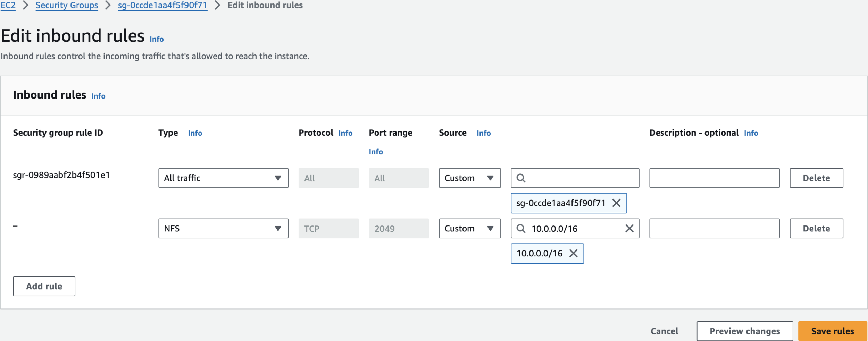Remove the sg-0ccde1aa4f5f90f71 source tag
868x341 pixels.
click(x=616, y=203)
